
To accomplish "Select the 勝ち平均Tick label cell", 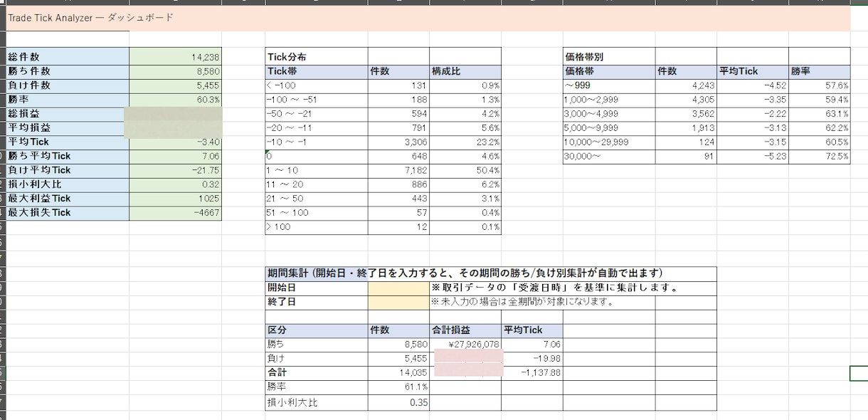I will pos(68,156).
